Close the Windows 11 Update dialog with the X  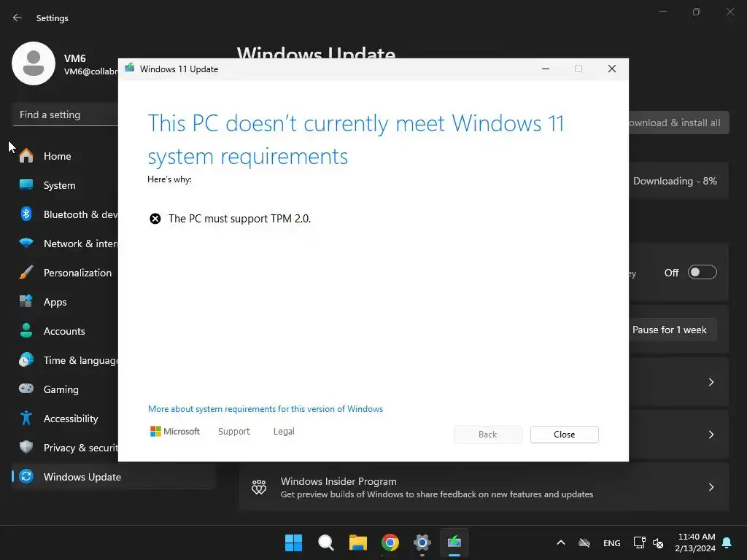click(x=612, y=69)
